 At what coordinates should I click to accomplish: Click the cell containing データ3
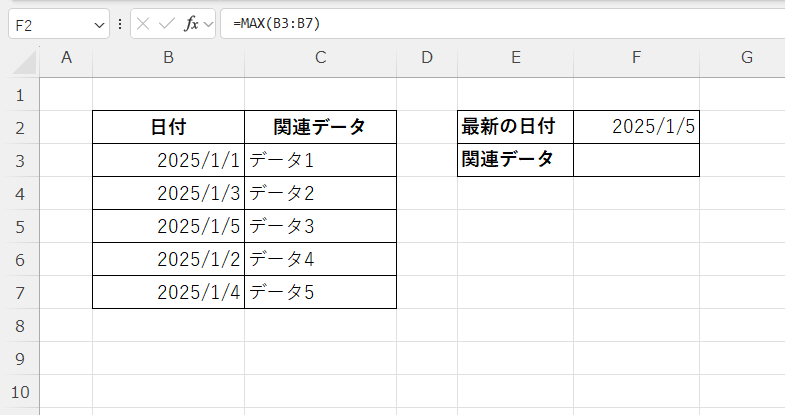click(320, 226)
